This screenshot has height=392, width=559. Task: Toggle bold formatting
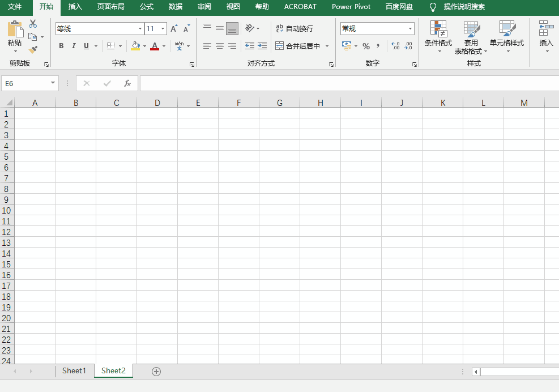(61, 46)
